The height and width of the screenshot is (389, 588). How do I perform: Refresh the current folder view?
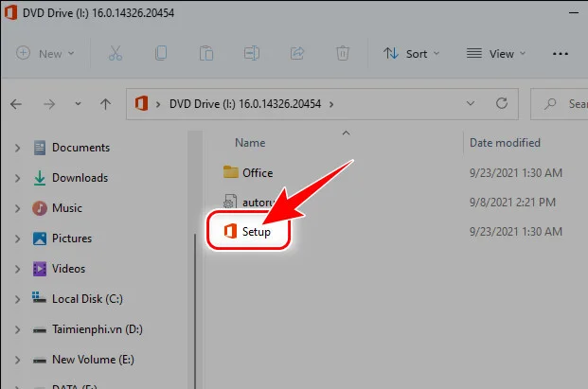502,103
